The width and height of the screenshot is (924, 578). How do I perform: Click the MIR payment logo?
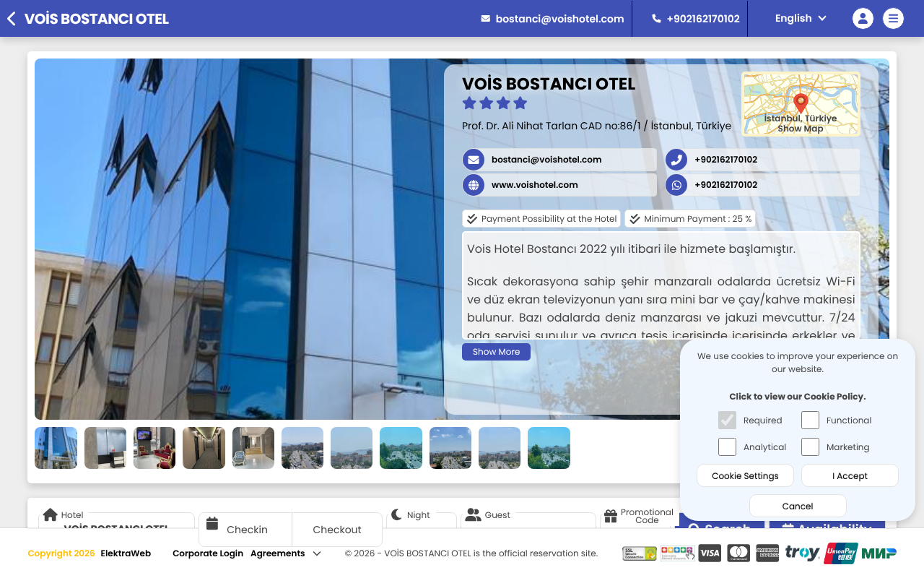coord(879,553)
